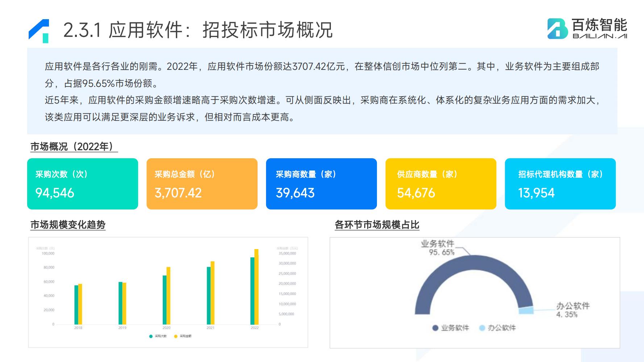
Task: Click the blue-green logo beside the slide title
Action: [39, 31]
